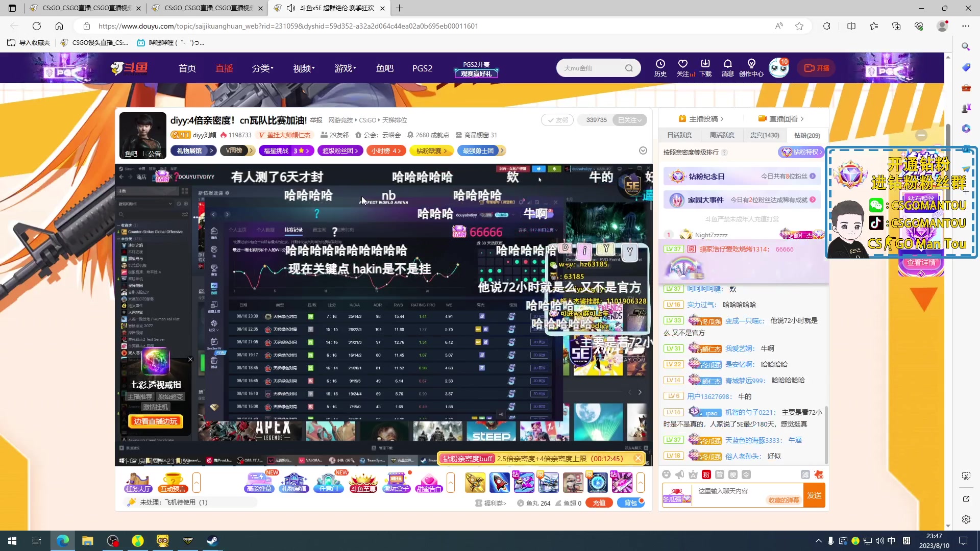Click the 任务大厅 task hall icon
This screenshot has height=551, width=980.
(x=137, y=482)
